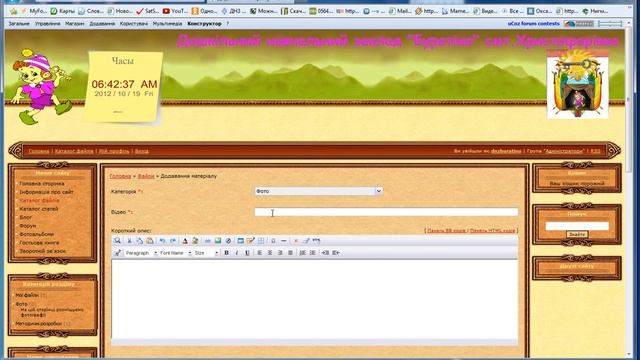This screenshot has width=640, height=360.
Task: Click the YouTube bookmark in the bookmarks bar
Action: (x=175, y=11)
